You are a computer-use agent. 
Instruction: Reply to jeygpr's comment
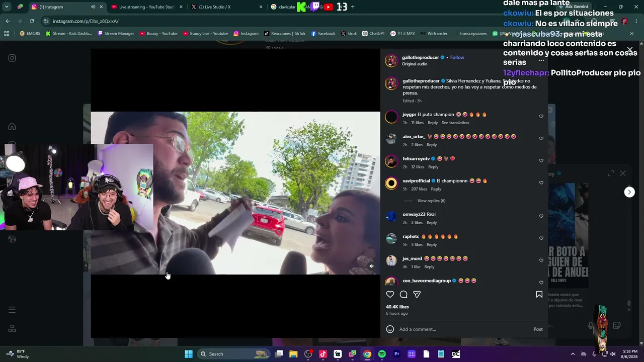pyautogui.click(x=433, y=123)
